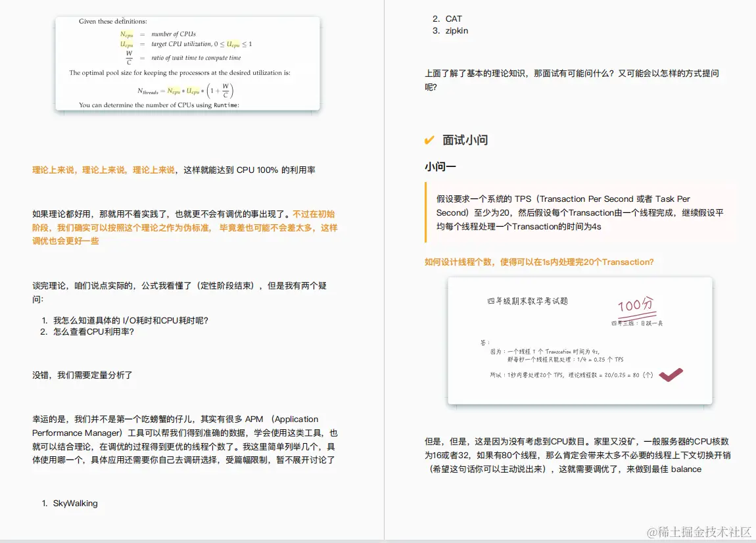Click the N_threads formula line

186,90
